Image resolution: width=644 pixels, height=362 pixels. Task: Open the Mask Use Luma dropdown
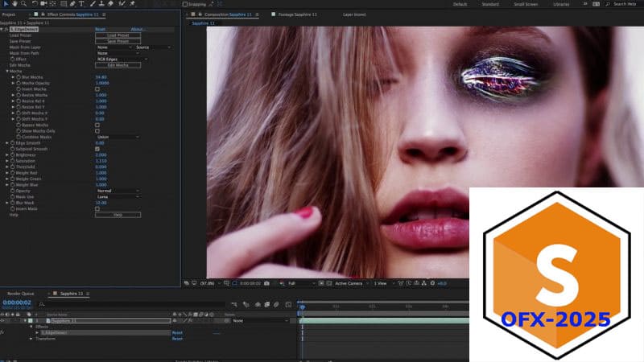[x=118, y=197]
